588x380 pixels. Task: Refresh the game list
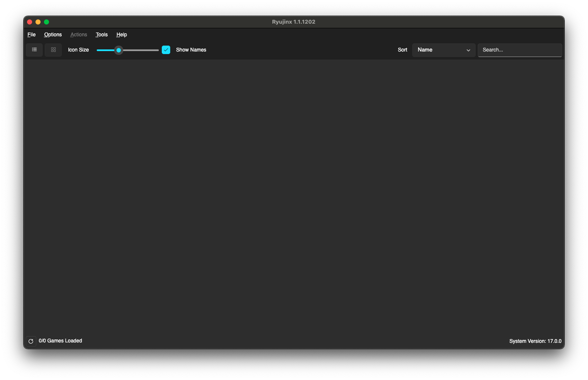(x=31, y=341)
